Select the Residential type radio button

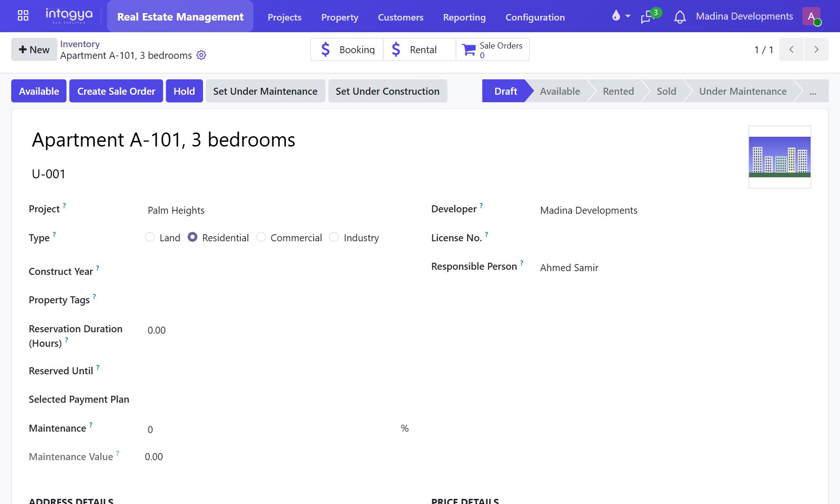tap(192, 237)
